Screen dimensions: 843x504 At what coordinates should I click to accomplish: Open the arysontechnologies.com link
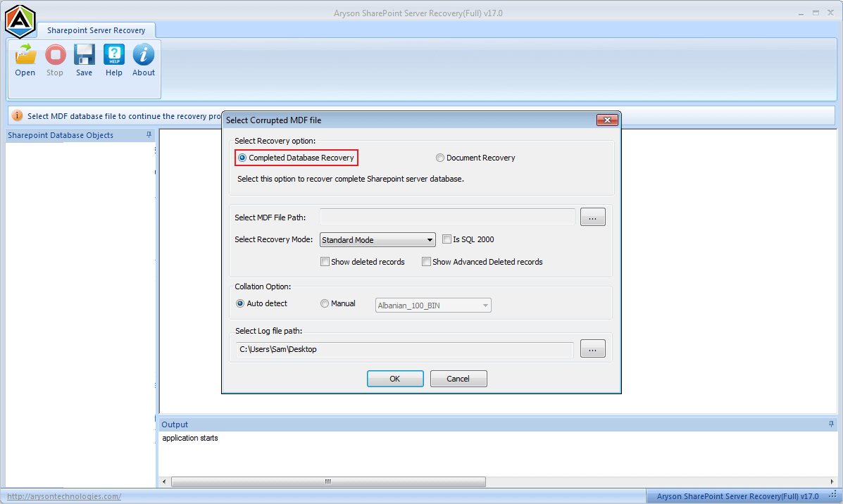[64, 496]
